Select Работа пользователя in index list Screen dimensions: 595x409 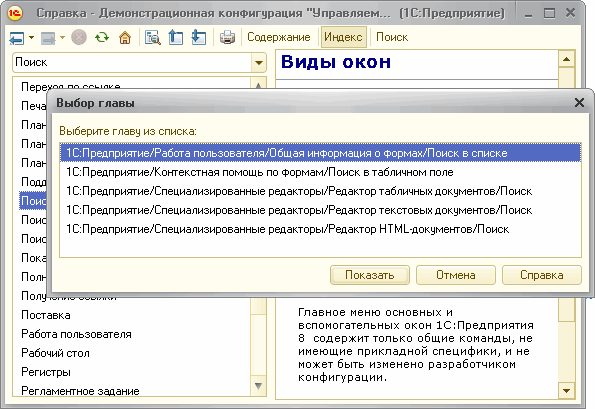pos(76,334)
